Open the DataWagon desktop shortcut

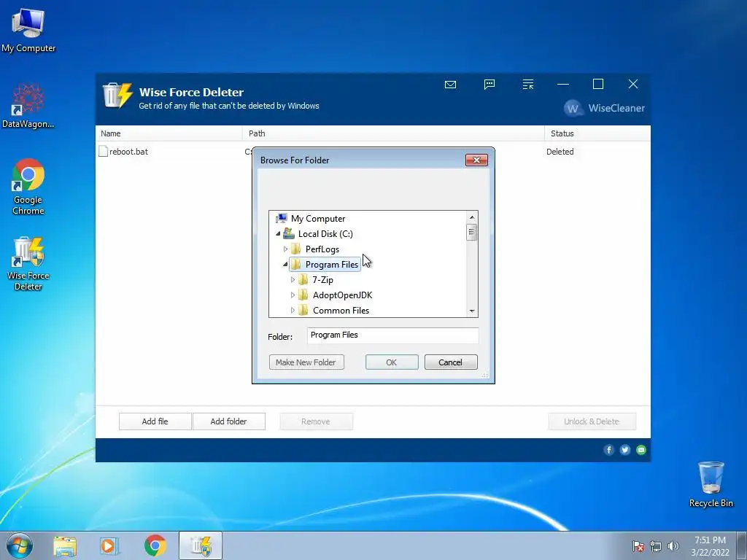click(x=28, y=106)
